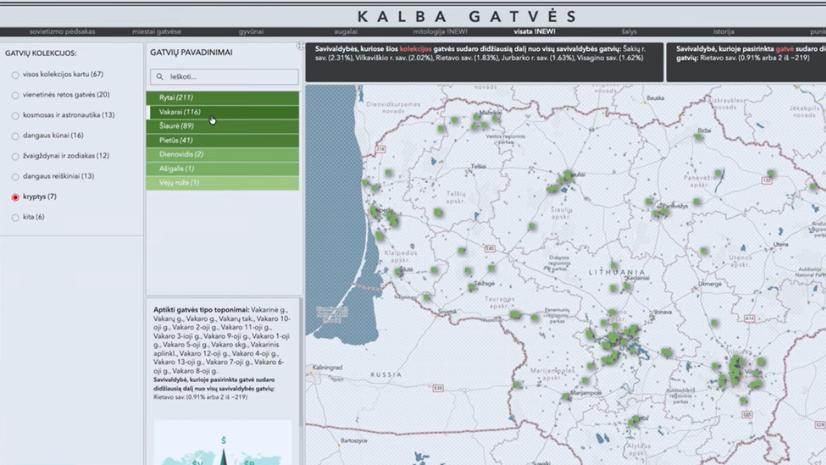Click the expand icon of street names panel
Image resolution: width=826 pixels, height=465 pixels.
(300, 46)
